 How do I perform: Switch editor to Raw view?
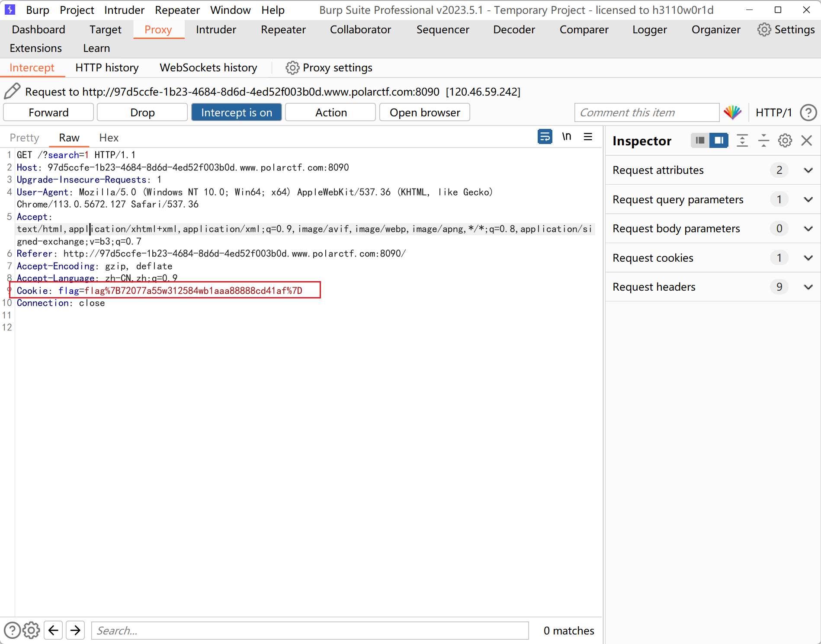click(x=69, y=138)
